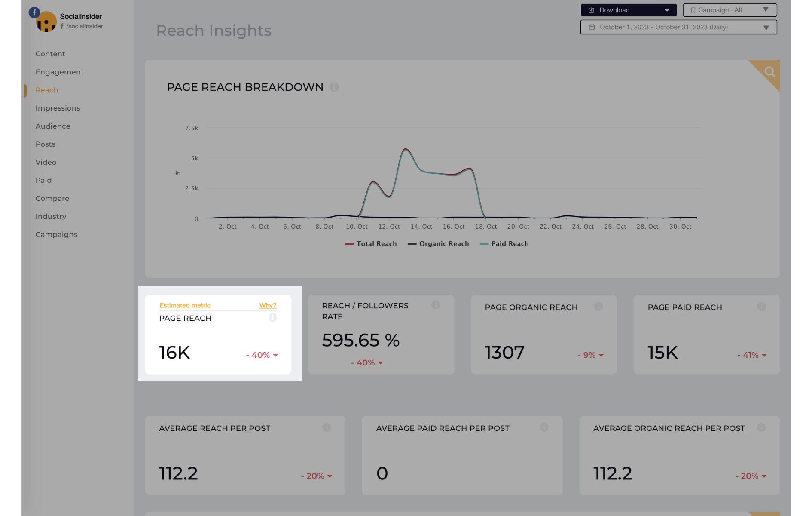Click the Socialinsider profile avatar
Viewport: 812px width, 516px height.
pyautogui.click(x=46, y=22)
